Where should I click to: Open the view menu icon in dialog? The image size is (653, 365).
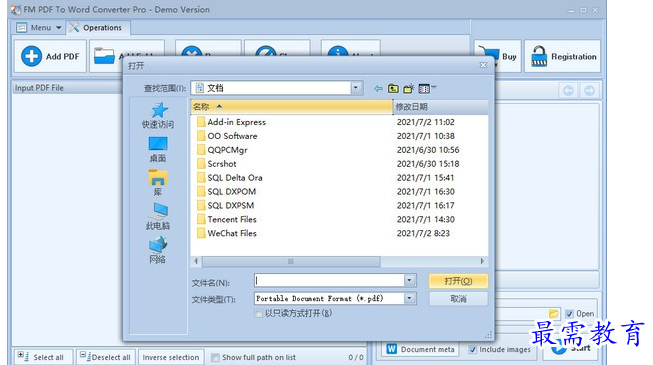tap(426, 88)
